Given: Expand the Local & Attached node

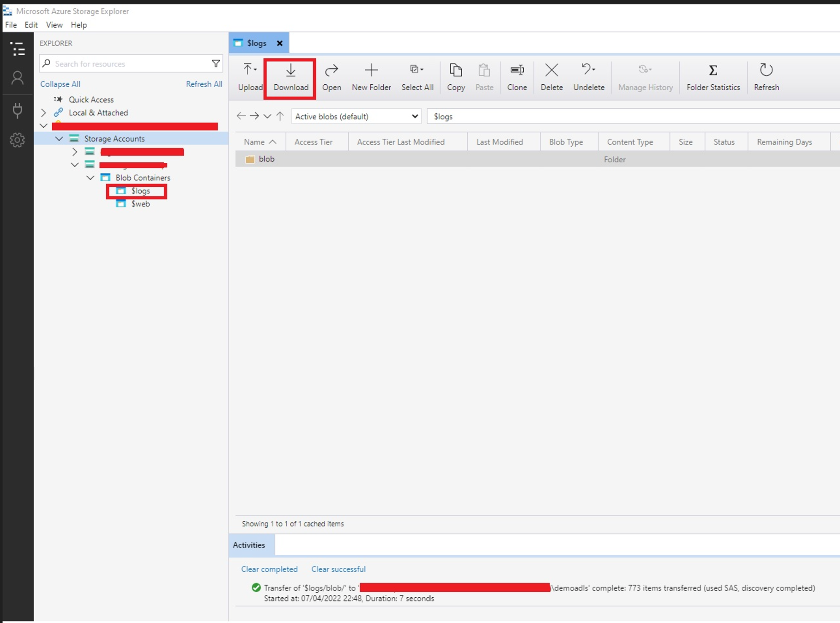Looking at the screenshot, I should (x=43, y=113).
